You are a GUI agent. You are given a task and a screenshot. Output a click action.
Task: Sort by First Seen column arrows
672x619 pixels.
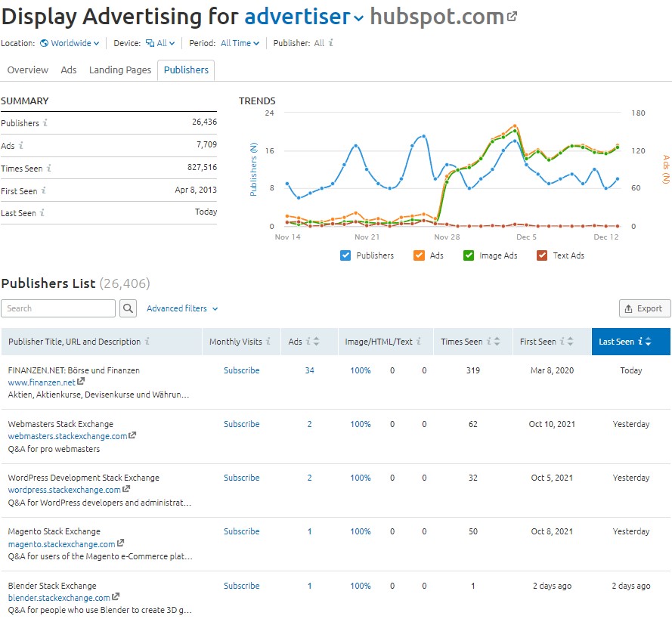(x=570, y=341)
